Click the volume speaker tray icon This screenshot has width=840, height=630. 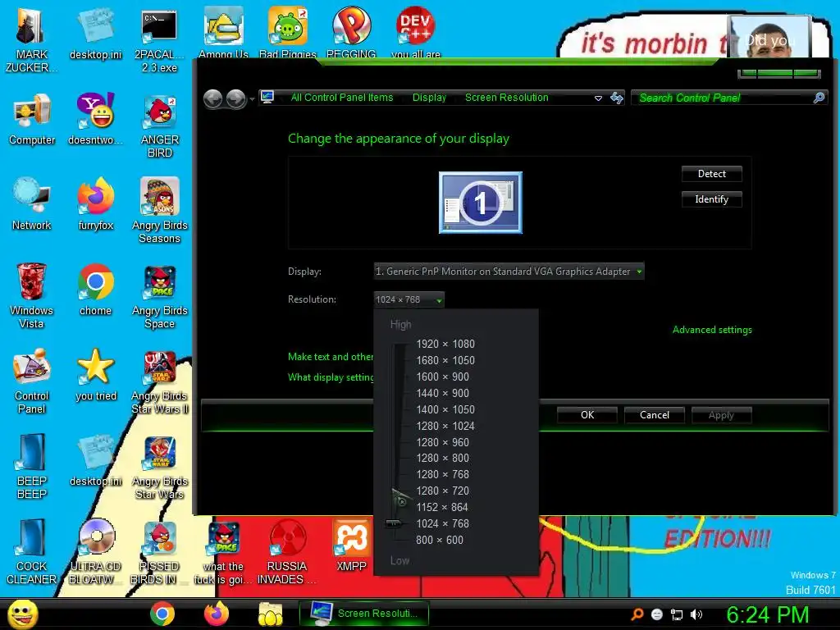(696, 614)
